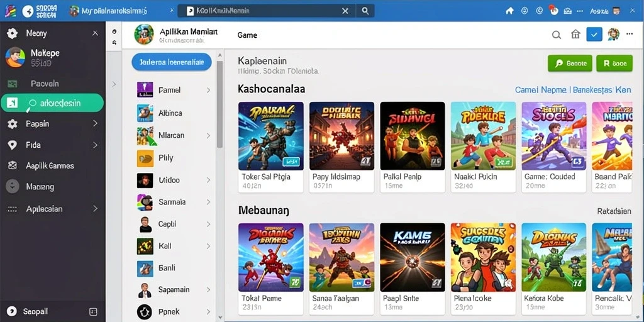Click the Banli category icon
Image resolution: width=644 pixels, height=322 pixels.
(145, 268)
